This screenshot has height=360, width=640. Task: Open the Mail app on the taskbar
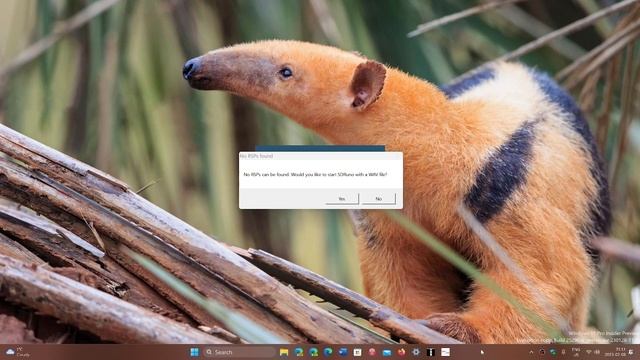(x=387, y=352)
